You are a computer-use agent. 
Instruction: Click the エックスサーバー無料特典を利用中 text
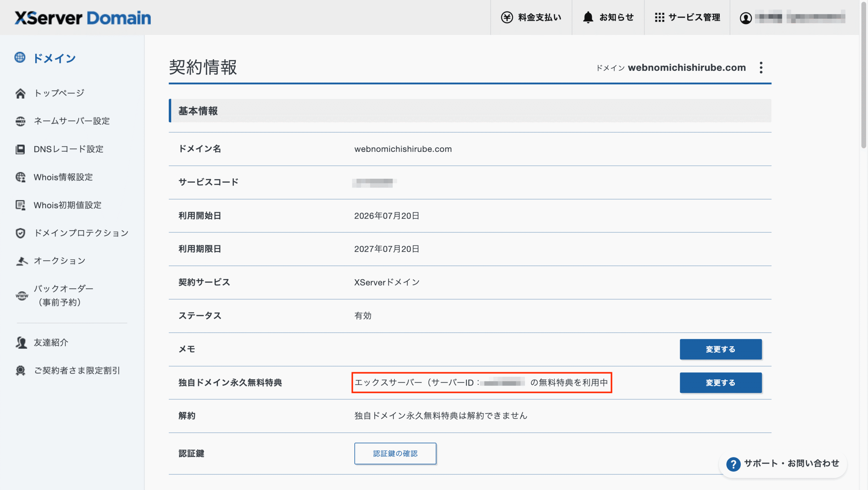[481, 383]
